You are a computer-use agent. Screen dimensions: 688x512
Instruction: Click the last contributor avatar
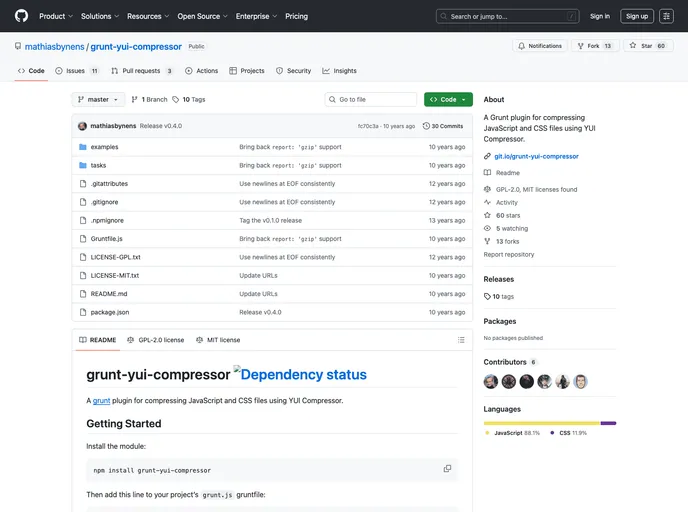pos(580,381)
